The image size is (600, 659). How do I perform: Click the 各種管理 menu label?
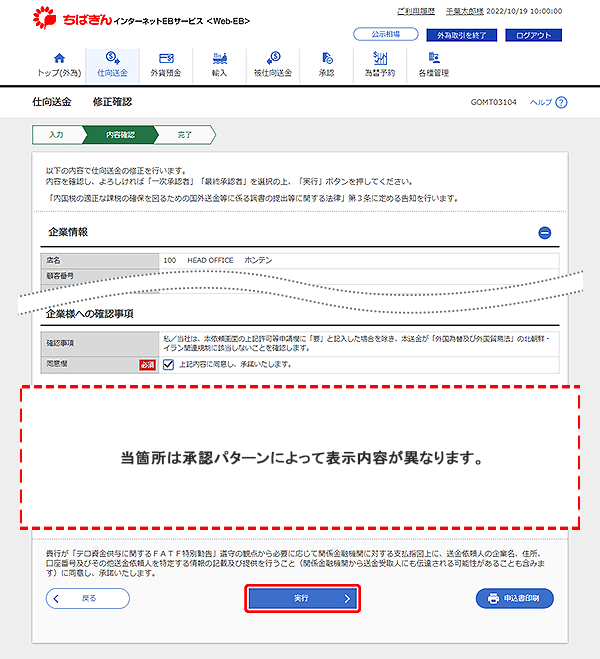pos(434,73)
